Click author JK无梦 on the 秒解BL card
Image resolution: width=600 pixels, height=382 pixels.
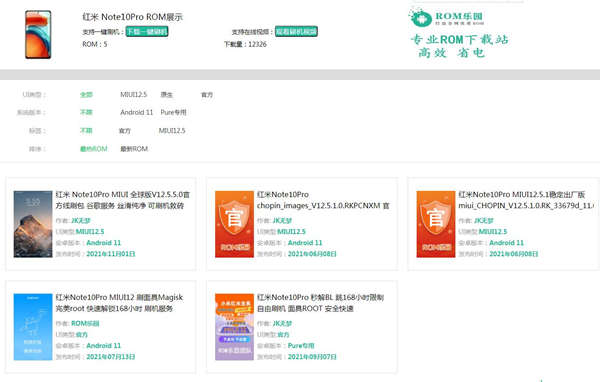(x=282, y=323)
